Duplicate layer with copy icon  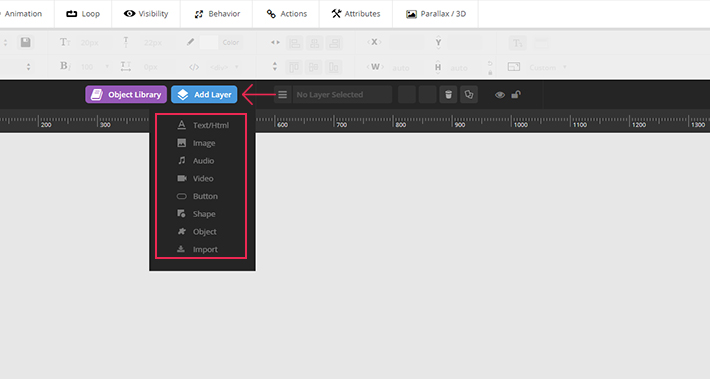469,95
